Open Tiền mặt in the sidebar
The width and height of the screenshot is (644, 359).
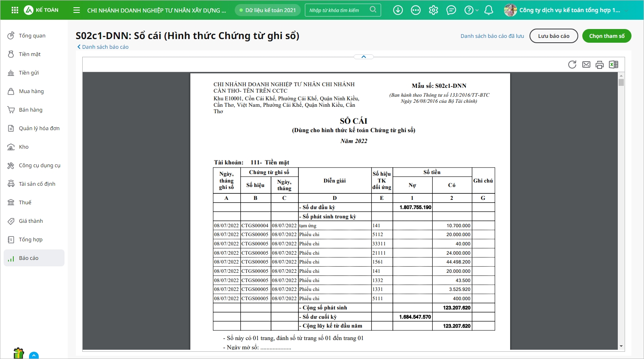coord(29,54)
